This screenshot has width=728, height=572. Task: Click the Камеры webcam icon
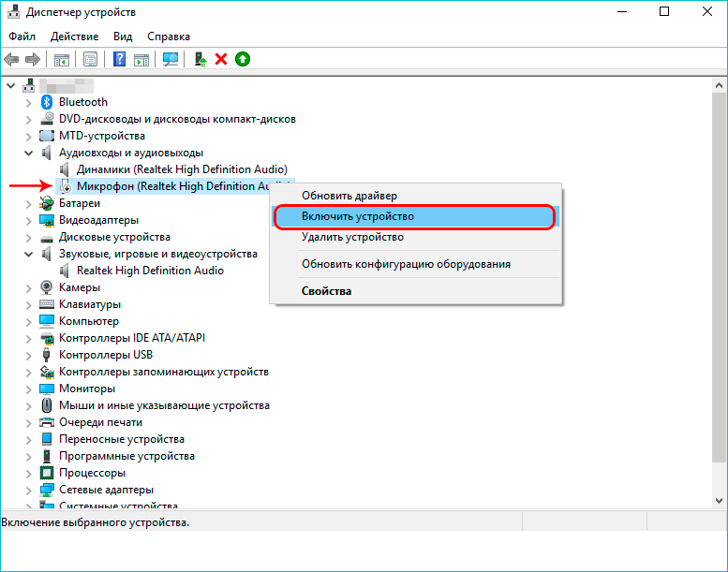point(47,287)
